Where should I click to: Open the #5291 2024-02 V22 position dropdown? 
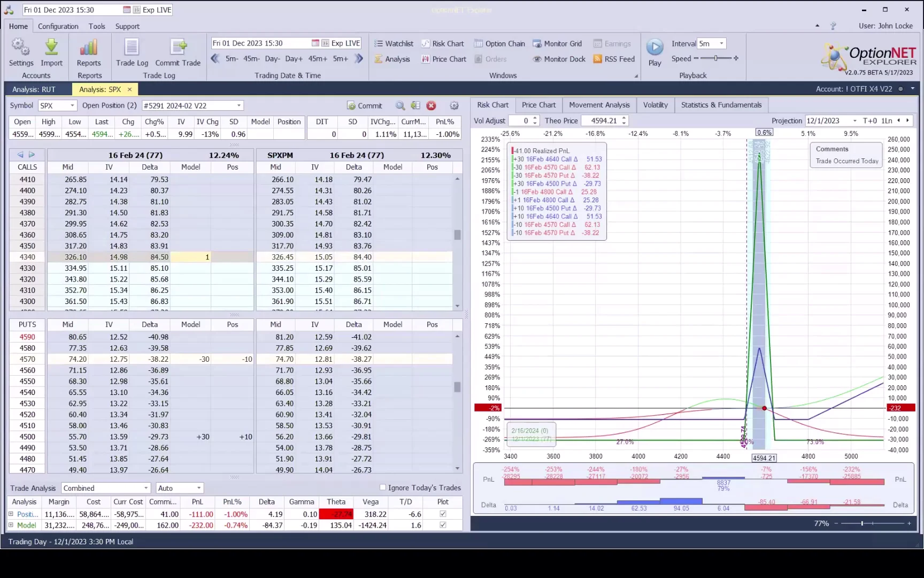coord(239,106)
